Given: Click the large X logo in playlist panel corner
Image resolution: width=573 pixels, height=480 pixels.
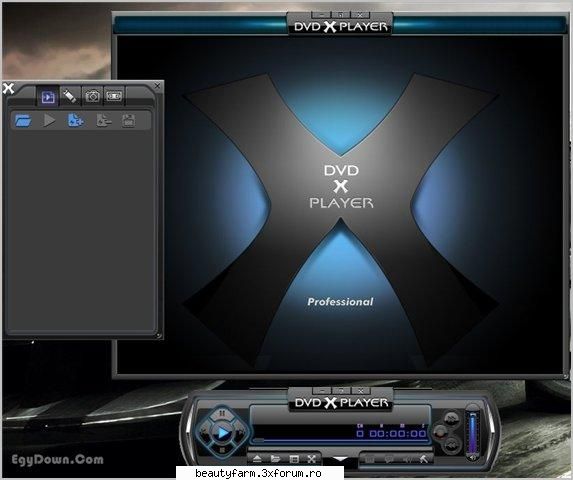Looking at the screenshot, I should click(8, 88).
